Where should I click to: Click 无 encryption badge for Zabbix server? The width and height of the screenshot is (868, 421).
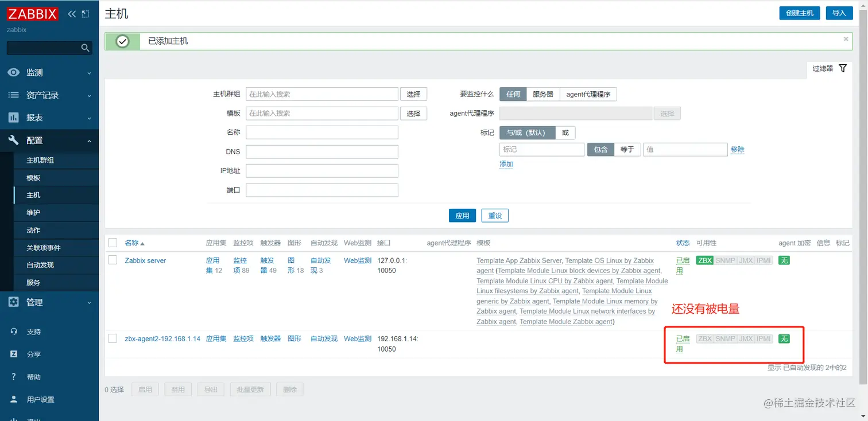[784, 260]
